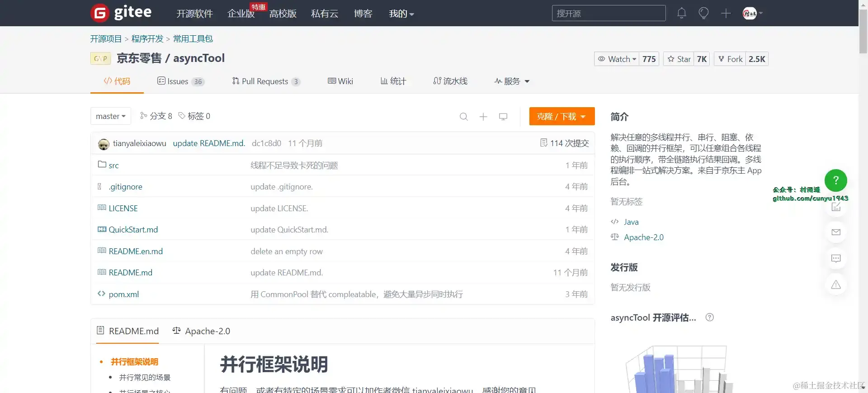Image resolution: width=868 pixels, height=393 pixels.
Task: Select the README.md tab below file list
Action: (128, 331)
